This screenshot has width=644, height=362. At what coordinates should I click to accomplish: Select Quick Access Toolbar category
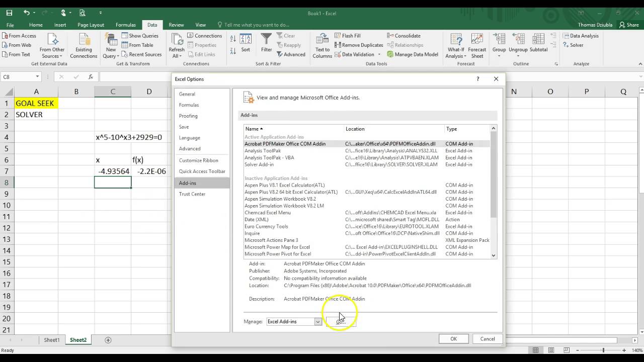202,171
